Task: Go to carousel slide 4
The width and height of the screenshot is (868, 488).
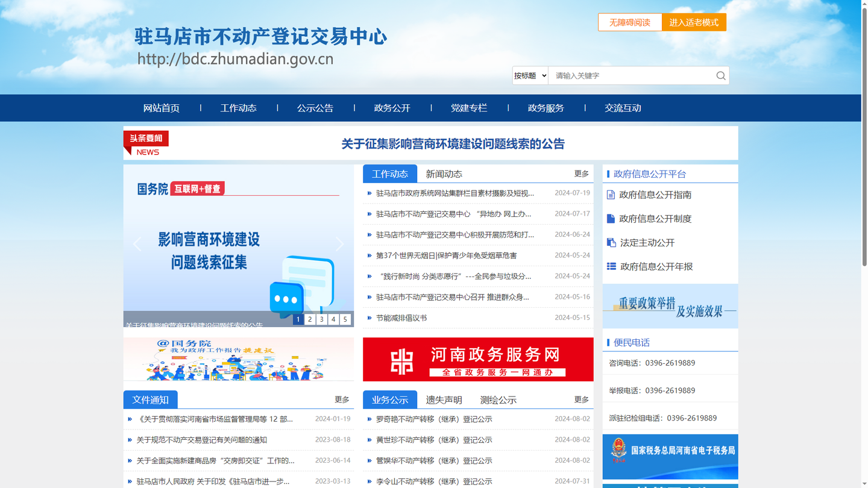Action: pyautogui.click(x=333, y=319)
